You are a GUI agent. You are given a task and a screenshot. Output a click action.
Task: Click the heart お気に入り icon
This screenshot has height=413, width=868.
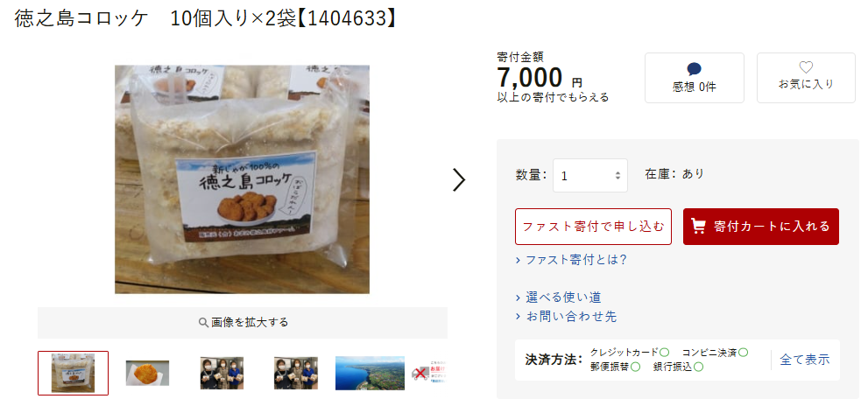coord(806,67)
